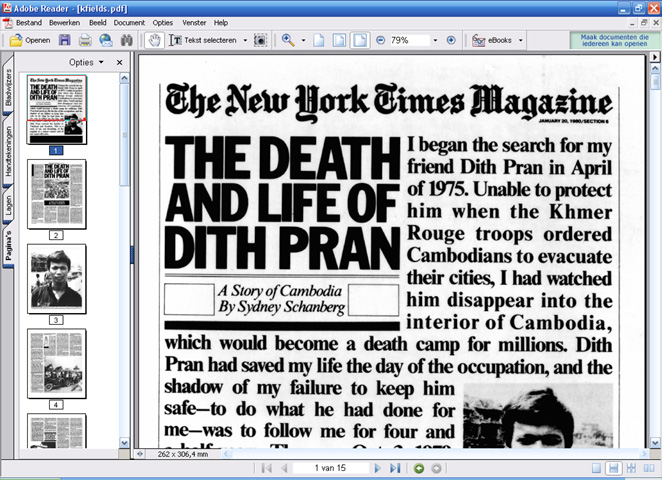This screenshot has height=480, width=662.
Task: Set view to Fit Width icon
Action: point(360,41)
